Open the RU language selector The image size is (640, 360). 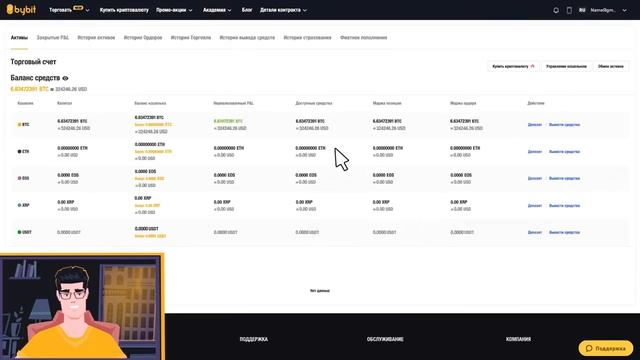(582, 10)
